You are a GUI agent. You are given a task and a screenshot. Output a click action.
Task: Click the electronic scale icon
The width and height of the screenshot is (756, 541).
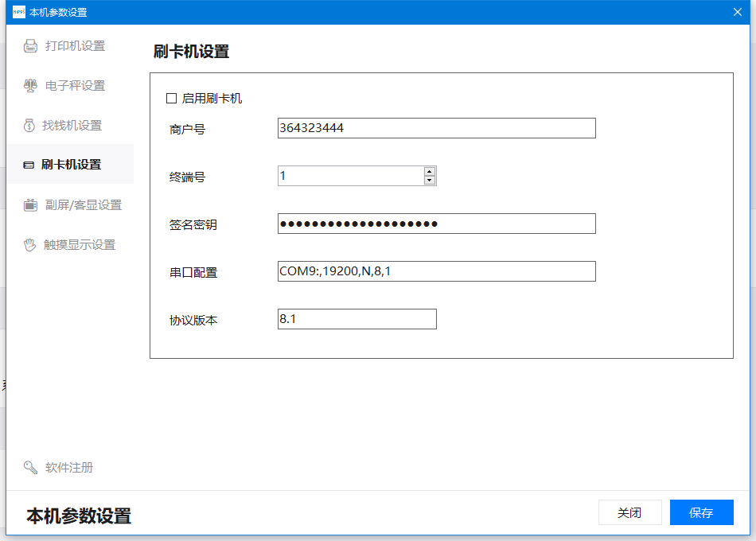coord(30,86)
